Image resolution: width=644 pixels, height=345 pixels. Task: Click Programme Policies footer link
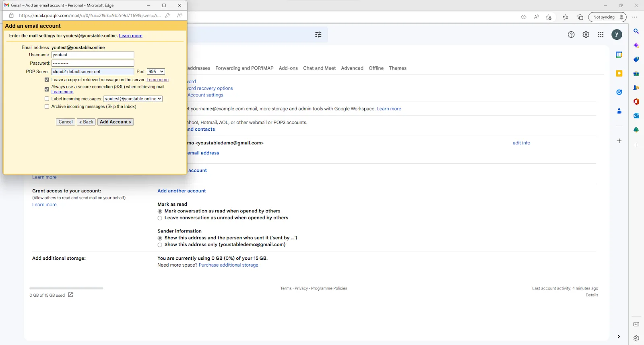pos(329,288)
